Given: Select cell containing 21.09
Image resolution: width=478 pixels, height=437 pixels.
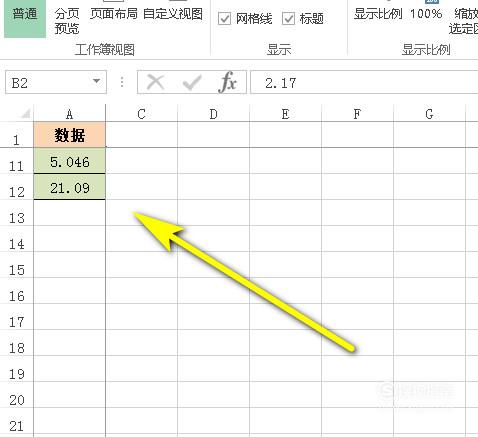Looking at the screenshot, I should (70, 187).
